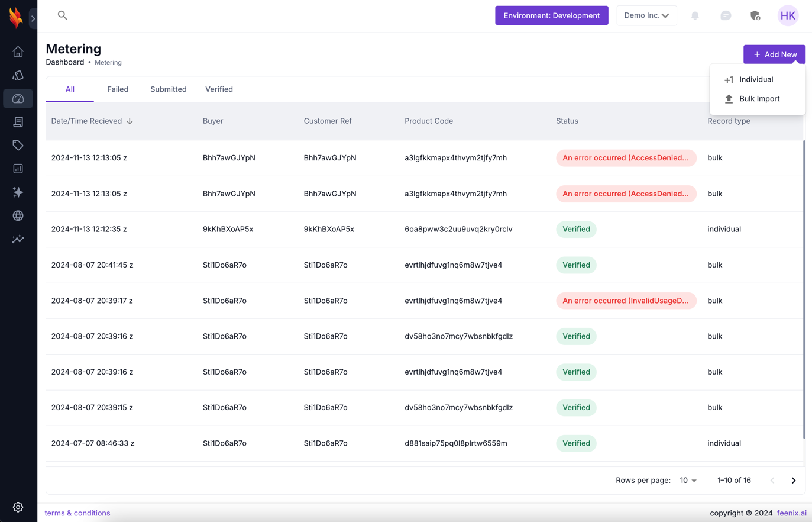This screenshot has width=812, height=522.
Task: Open the settings gear icon
Action: click(18, 507)
